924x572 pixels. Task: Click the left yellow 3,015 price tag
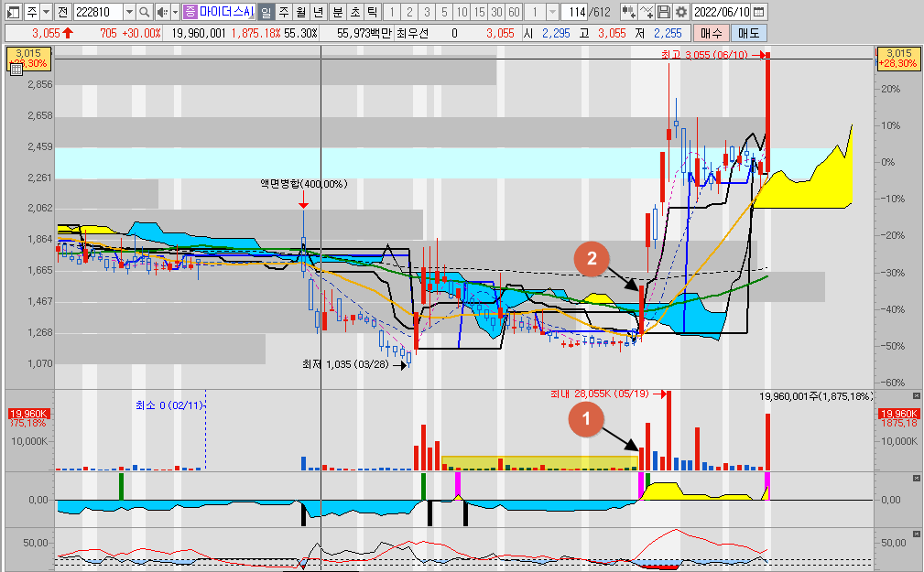28,58
